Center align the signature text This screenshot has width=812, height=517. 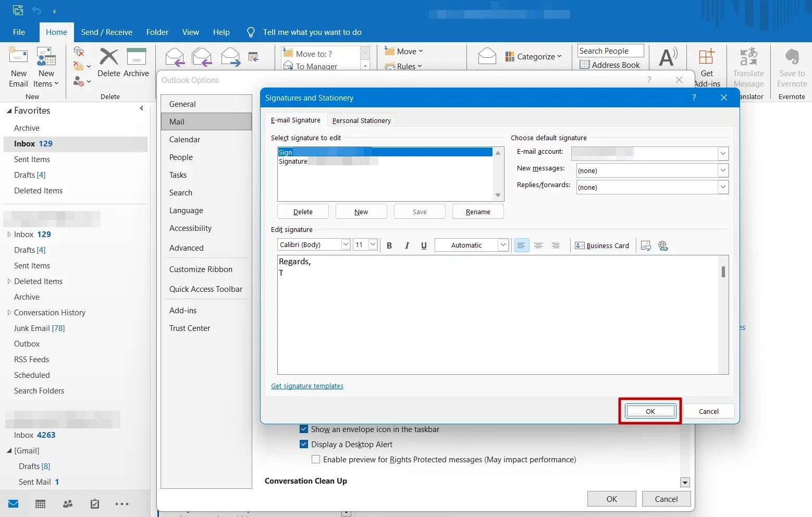click(538, 245)
